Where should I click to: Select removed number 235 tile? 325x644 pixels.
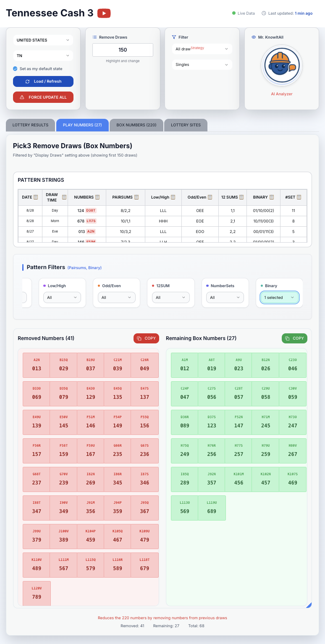pyautogui.click(x=118, y=451)
